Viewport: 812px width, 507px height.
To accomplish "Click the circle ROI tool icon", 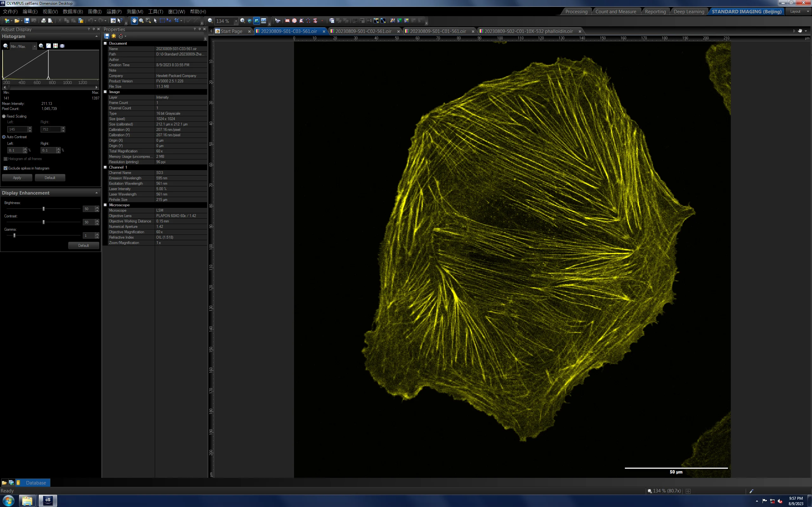I will [294, 21].
